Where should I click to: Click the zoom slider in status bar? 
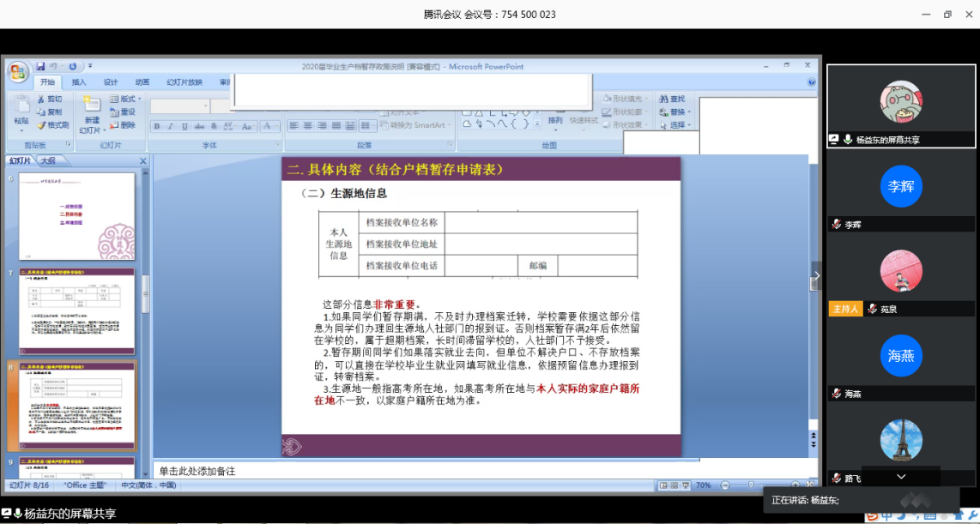(x=751, y=485)
